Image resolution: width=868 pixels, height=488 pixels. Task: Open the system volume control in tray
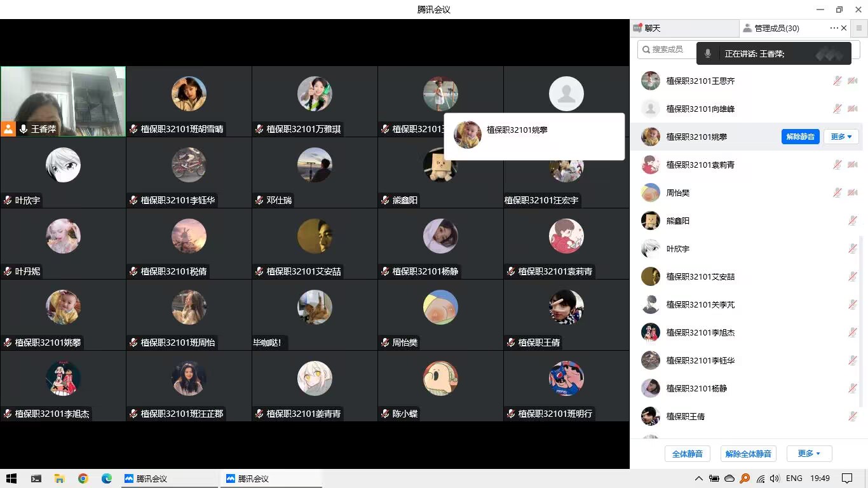(774, 478)
